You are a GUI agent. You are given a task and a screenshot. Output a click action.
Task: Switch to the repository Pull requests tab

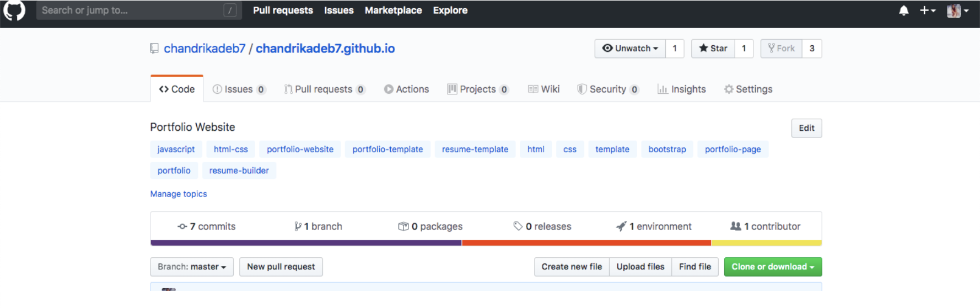pos(325,89)
